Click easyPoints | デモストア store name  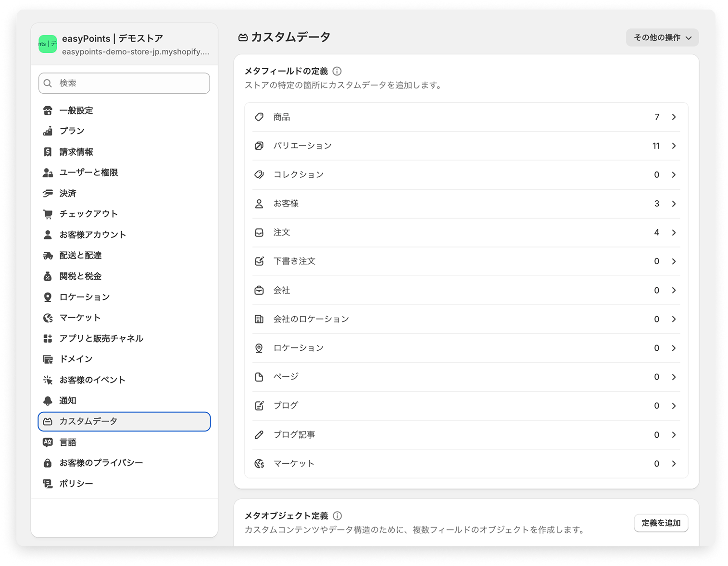[x=113, y=38]
